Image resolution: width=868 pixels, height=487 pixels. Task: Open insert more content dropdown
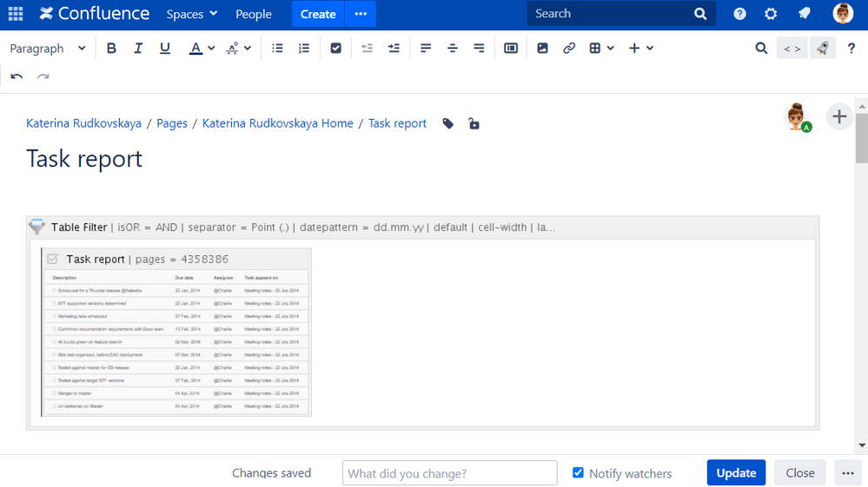click(x=641, y=49)
